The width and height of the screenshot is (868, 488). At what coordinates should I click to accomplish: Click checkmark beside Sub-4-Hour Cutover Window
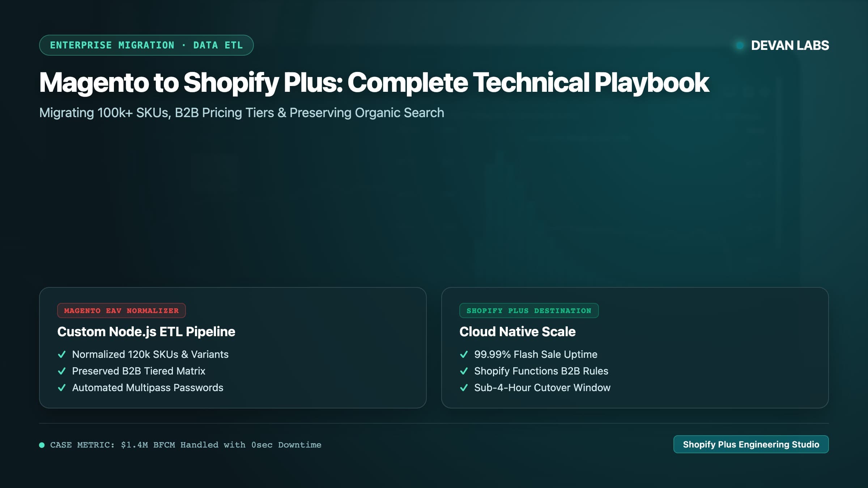point(464,388)
